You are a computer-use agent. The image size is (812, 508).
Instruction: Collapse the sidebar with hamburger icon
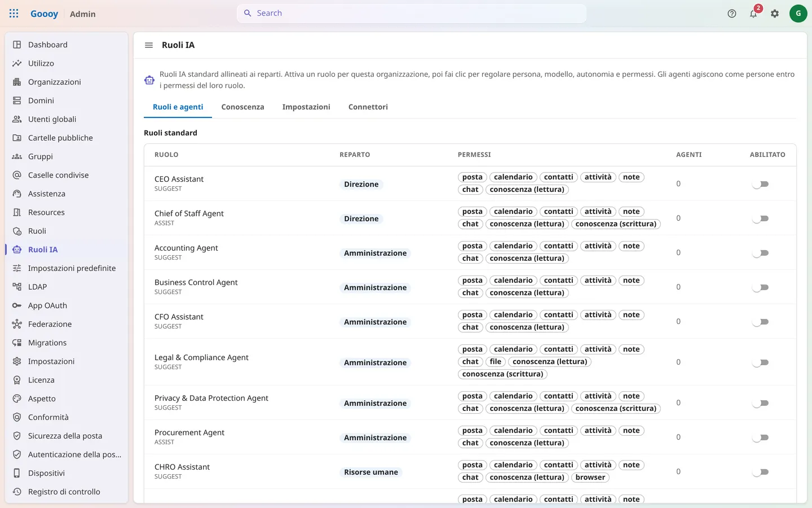point(149,45)
